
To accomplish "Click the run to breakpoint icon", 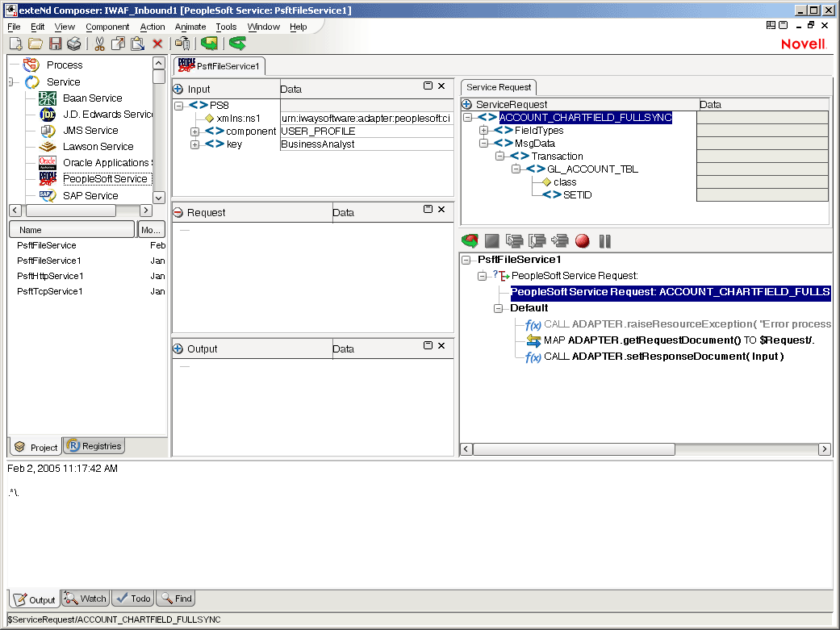I will click(560, 241).
